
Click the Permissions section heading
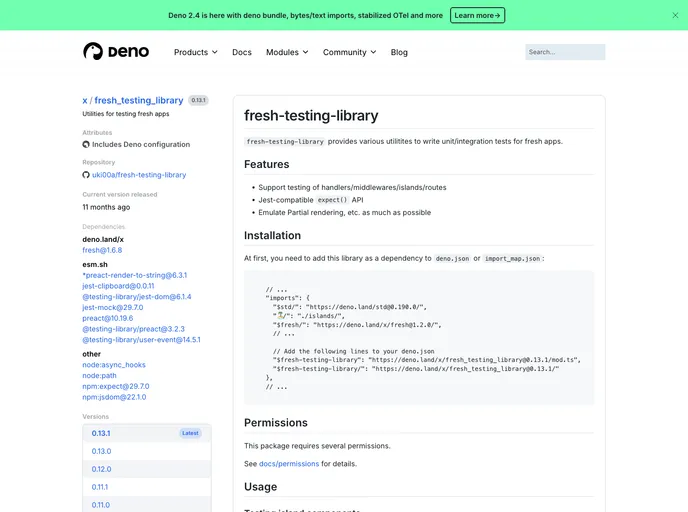click(276, 422)
